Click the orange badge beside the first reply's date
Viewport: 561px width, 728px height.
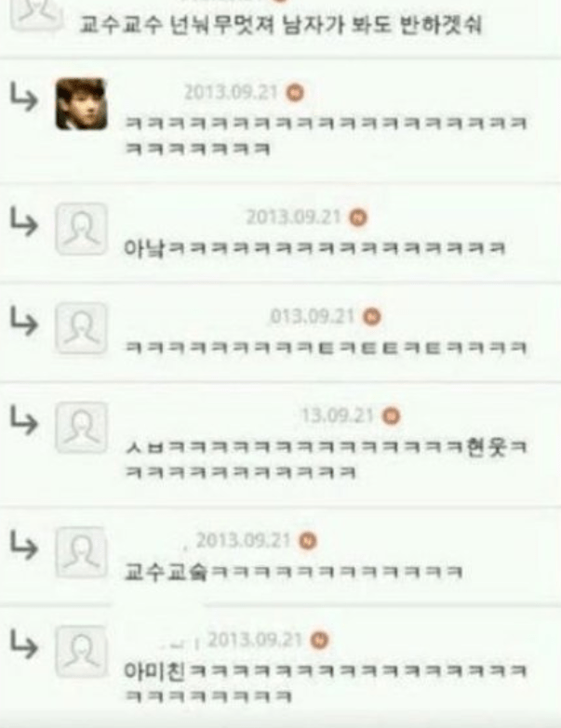pos(295,92)
